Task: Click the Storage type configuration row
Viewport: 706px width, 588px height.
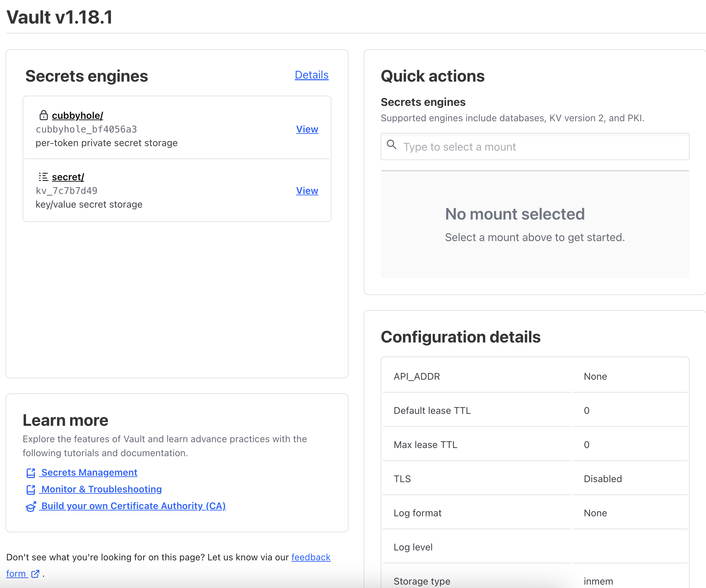Action: point(535,581)
